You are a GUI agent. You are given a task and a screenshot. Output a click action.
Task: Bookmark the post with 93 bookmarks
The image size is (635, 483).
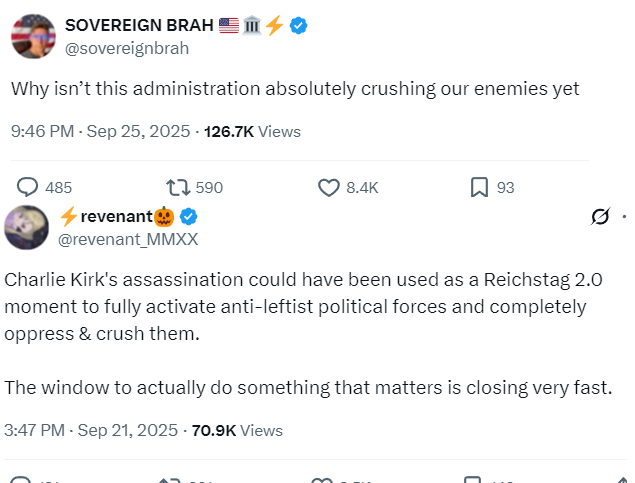point(480,187)
